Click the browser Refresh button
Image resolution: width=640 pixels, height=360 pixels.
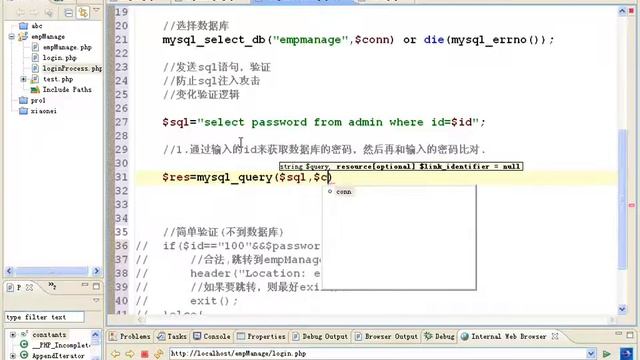(x=159, y=353)
